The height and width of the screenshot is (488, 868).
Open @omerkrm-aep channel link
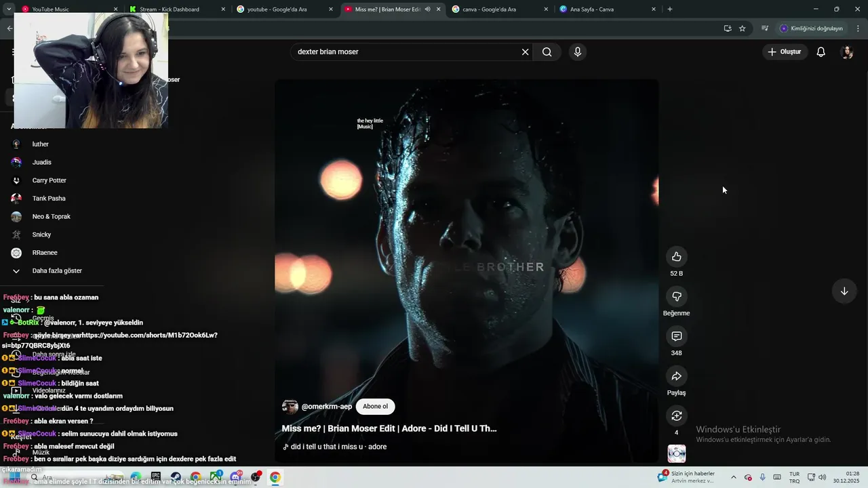point(326,407)
